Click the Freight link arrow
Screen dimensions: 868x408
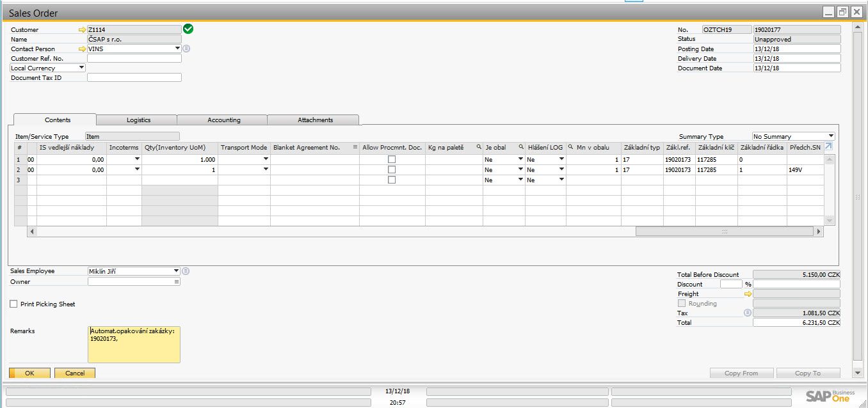(748, 294)
